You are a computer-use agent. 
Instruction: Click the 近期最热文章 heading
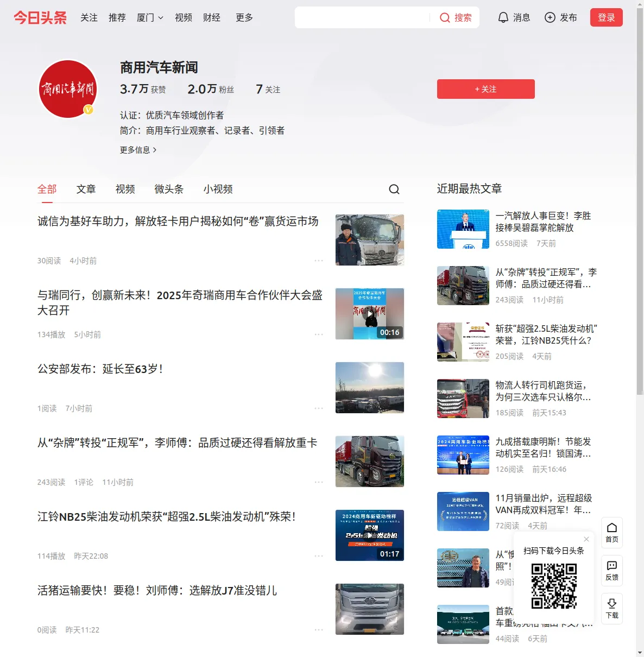469,189
